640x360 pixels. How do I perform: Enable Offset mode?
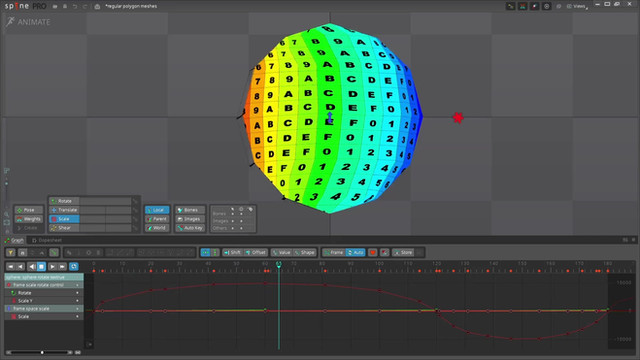256,253
